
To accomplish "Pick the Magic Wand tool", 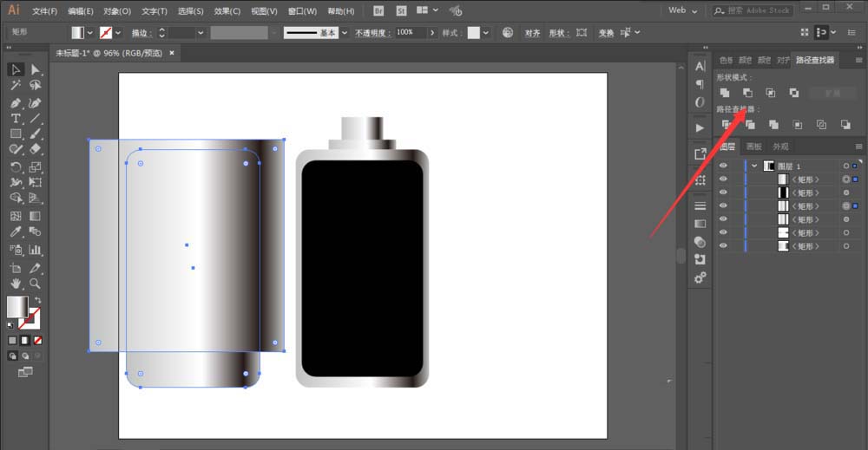I will 16,85.
